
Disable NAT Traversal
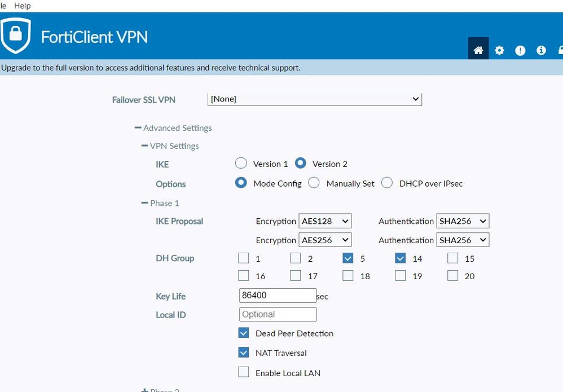244,353
